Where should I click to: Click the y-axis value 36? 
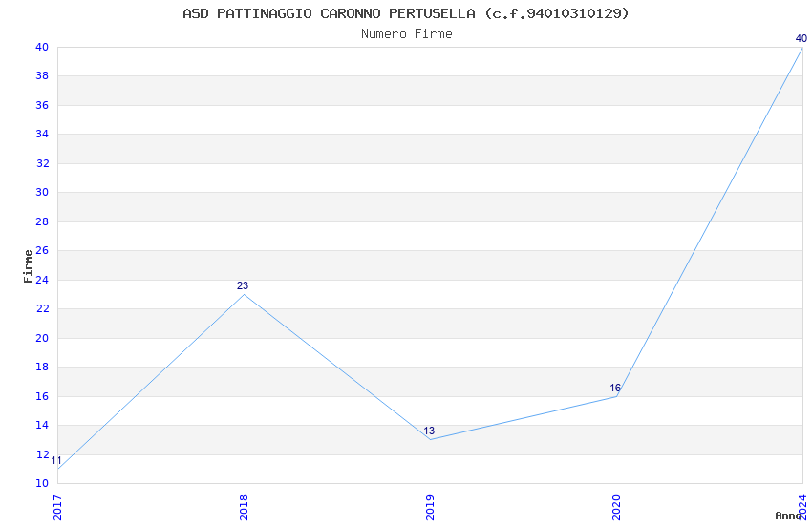pyautogui.click(x=42, y=106)
